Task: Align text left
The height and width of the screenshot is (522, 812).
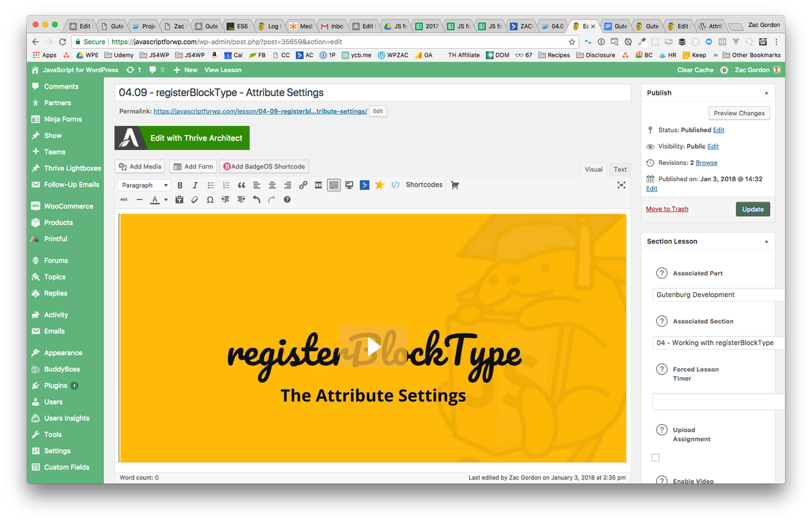Action: (256, 185)
